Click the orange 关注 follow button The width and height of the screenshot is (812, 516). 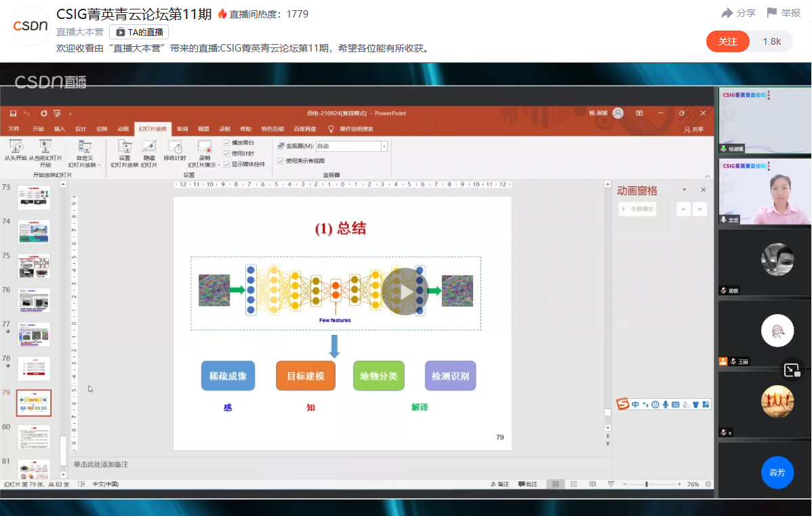point(727,41)
